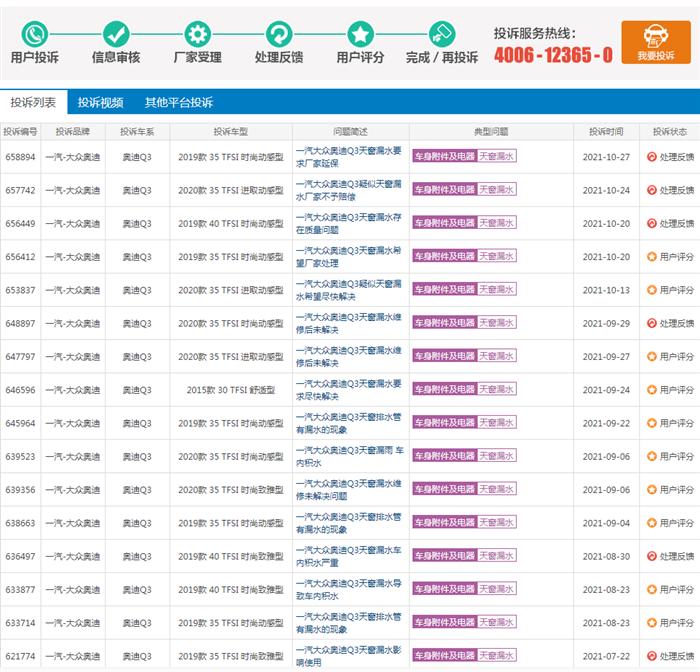Open the 其他平台投诉 tab
This screenshot has width=700, height=672.
tap(179, 102)
